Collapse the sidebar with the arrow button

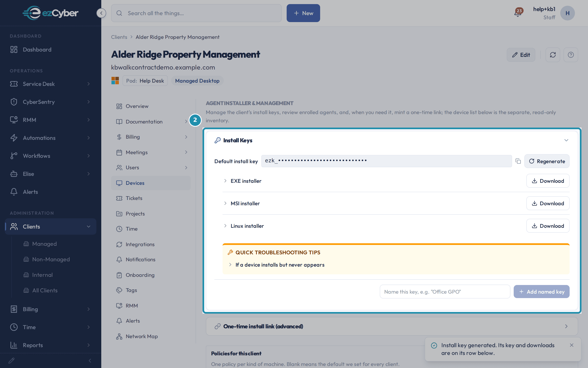pos(101,13)
